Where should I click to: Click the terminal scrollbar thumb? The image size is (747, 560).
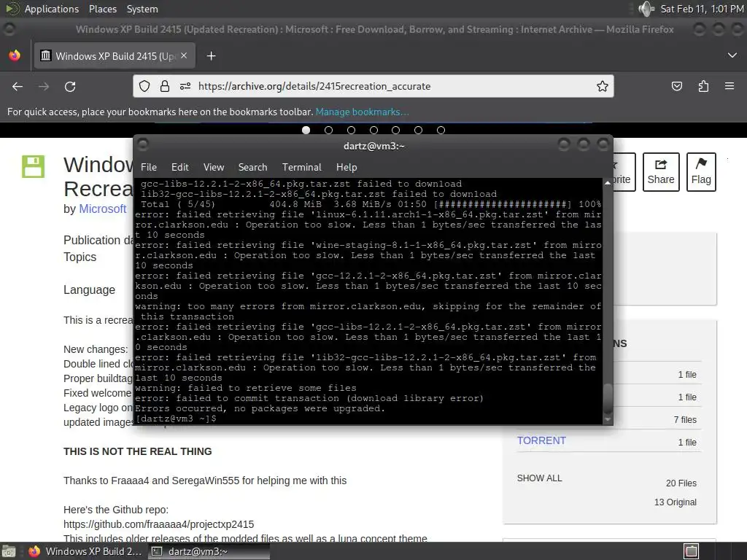click(x=608, y=399)
